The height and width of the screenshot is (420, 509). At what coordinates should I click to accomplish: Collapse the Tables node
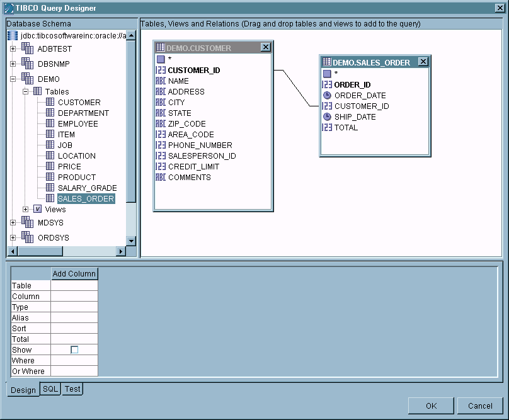(25, 91)
